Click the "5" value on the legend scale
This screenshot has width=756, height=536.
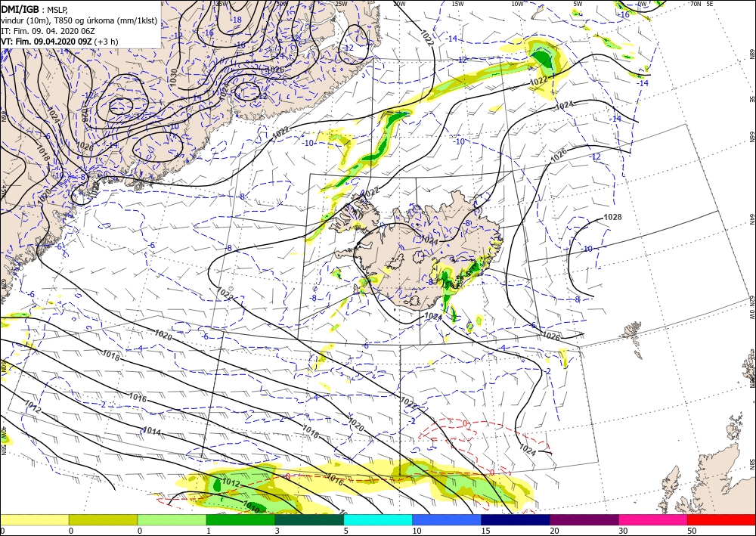point(345,531)
